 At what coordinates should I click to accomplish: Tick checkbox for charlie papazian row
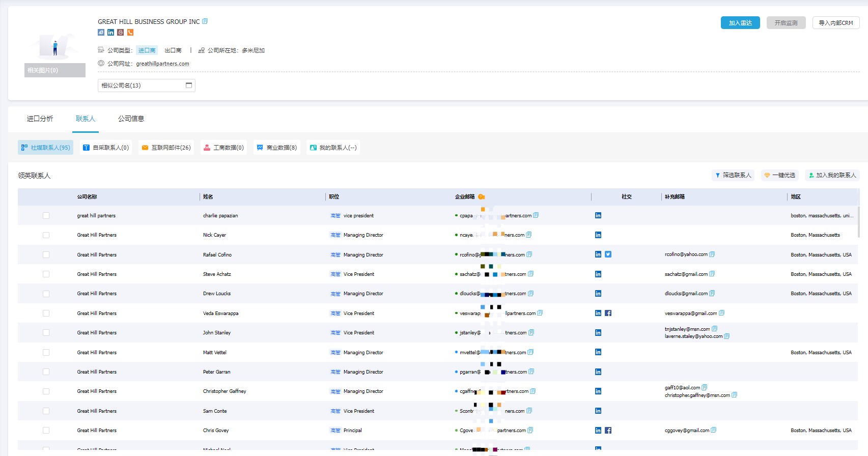46,216
